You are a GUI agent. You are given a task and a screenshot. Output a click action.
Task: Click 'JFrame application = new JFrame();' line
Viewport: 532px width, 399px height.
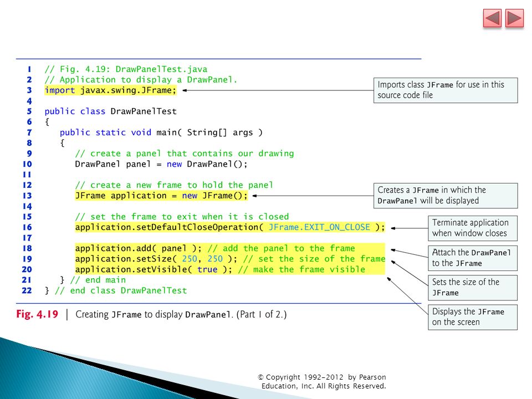pos(161,196)
